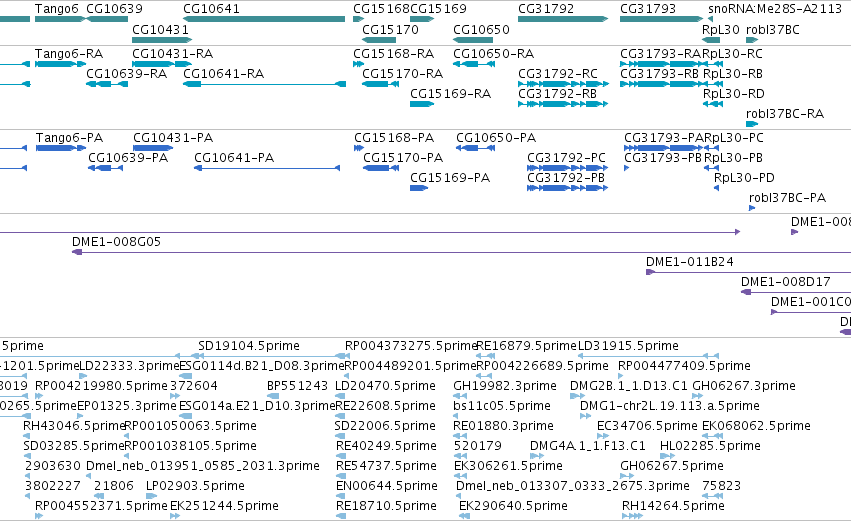The height and width of the screenshot is (521, 851).
Task: Select the CG31793-RA transcript
Action: (x=660, y=64)
